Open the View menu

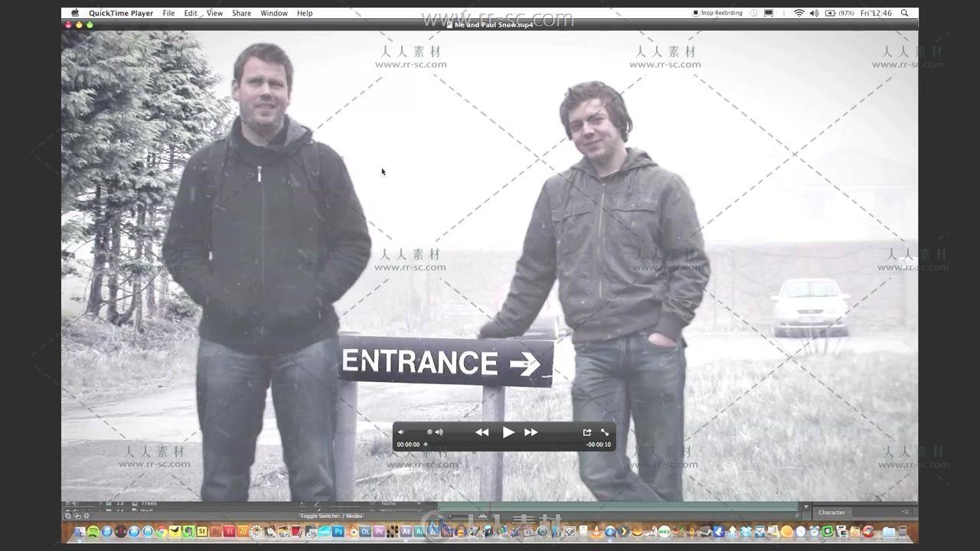pyautogui.click(x=215, y=13)
